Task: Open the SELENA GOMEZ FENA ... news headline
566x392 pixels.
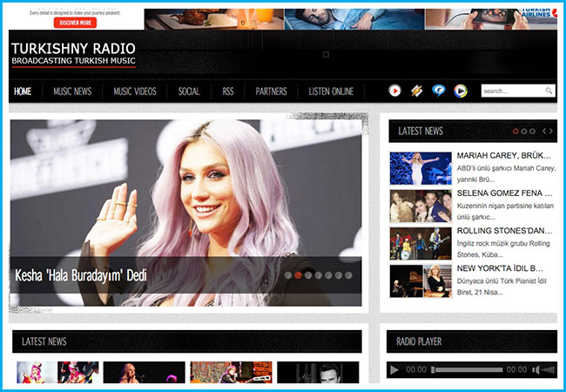Action: pyautogui.click(x=504, y=193)
